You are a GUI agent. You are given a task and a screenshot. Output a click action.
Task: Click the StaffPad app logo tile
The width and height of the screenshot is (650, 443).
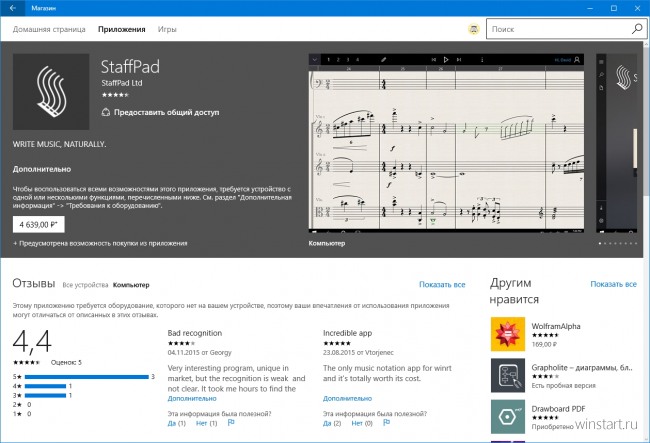51,92
